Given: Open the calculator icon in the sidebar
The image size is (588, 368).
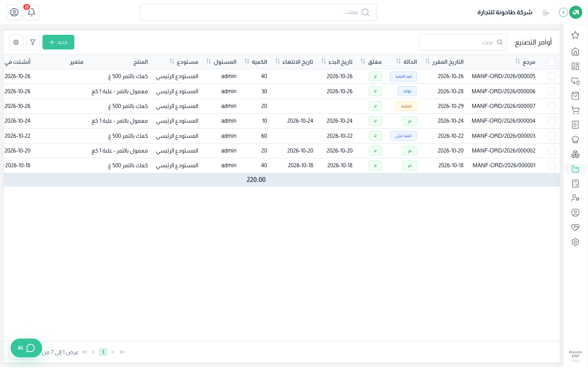Looking at the screenshot, I should (575, 184).
